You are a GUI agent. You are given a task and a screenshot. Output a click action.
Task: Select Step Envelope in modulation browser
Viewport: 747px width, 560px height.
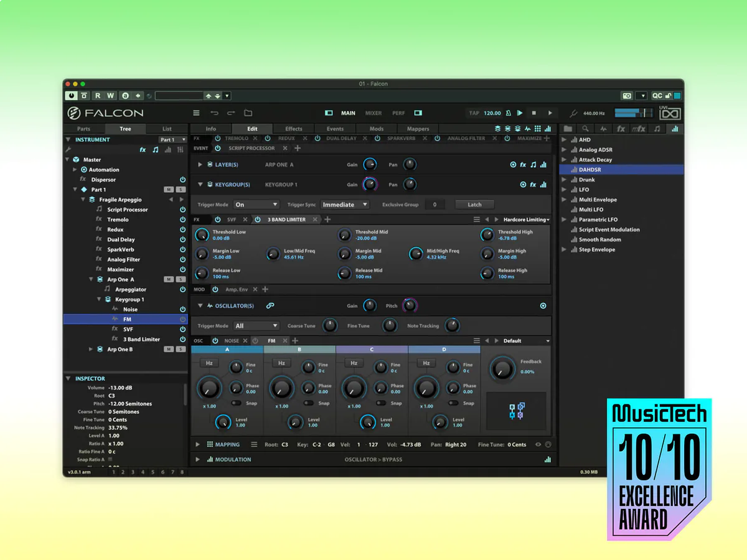[597, 250]
